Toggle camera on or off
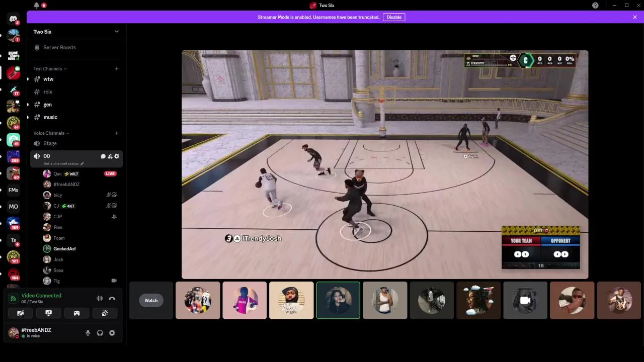 click(x=20, y=313)
